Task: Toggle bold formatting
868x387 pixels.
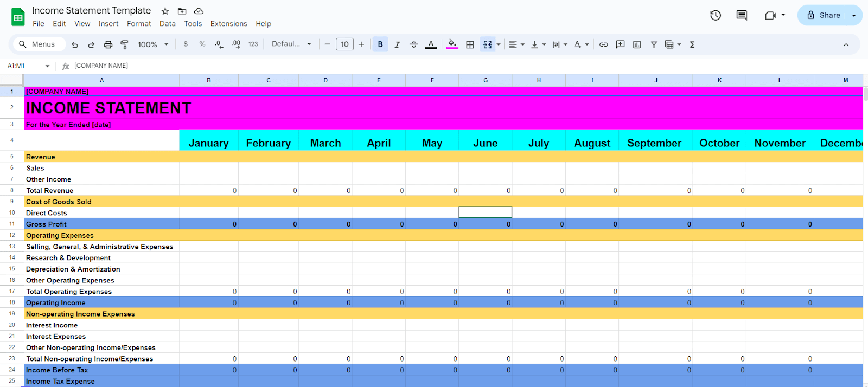Action: (x=380, y=44)
